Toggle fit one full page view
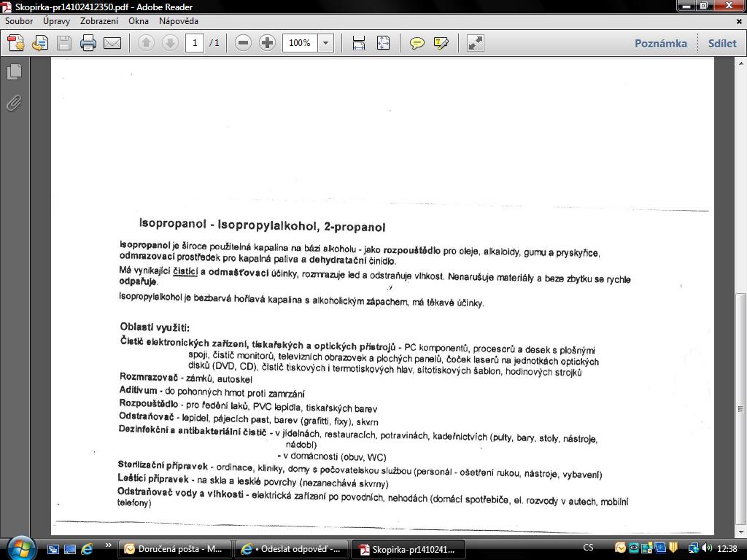747x560 pixels. pyautogui.click(x=383, y=43)
